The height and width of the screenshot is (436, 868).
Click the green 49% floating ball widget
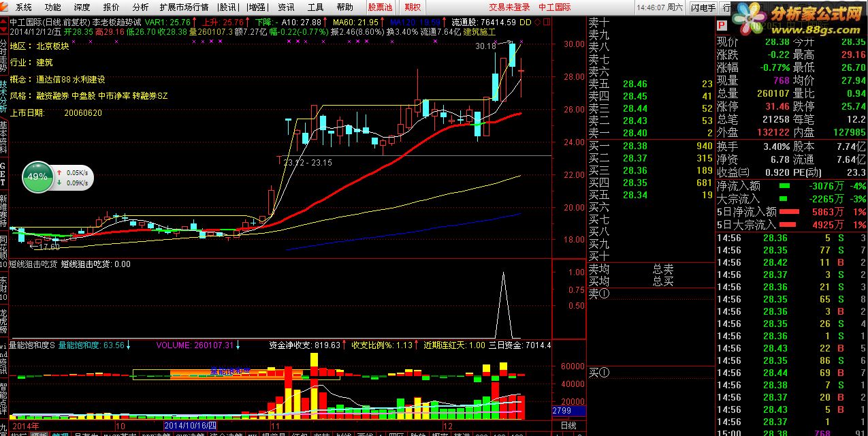point(37,176)
